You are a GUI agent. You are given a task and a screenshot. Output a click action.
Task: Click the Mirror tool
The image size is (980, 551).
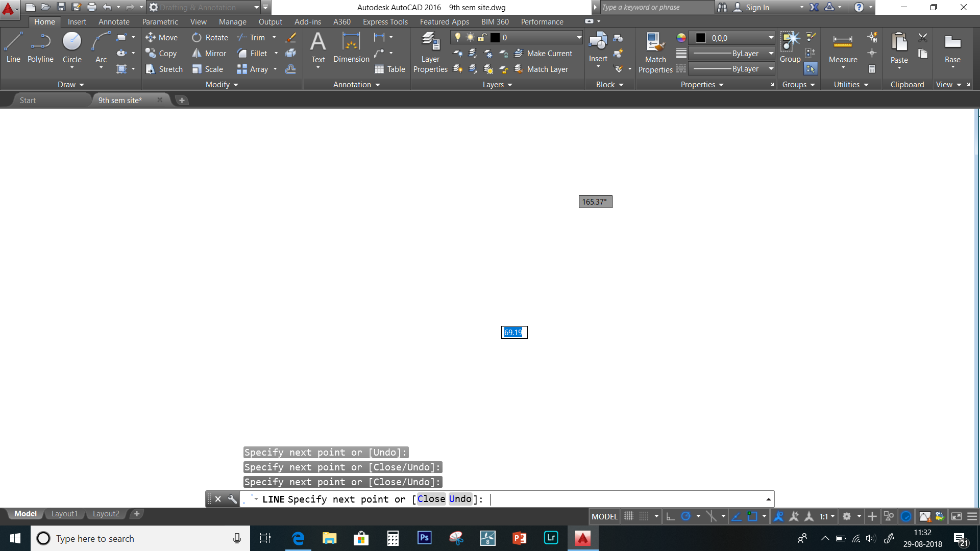click(209, 54)
